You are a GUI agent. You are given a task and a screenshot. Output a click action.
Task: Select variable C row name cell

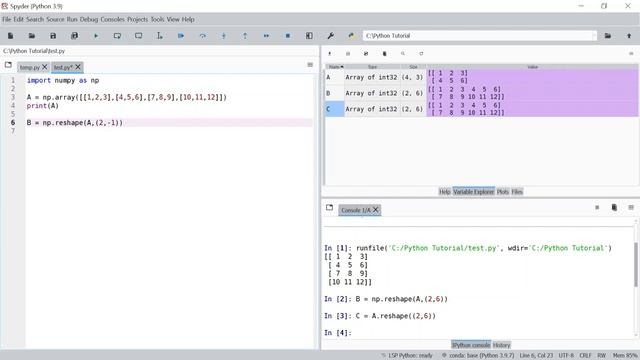tap(335, 109)
